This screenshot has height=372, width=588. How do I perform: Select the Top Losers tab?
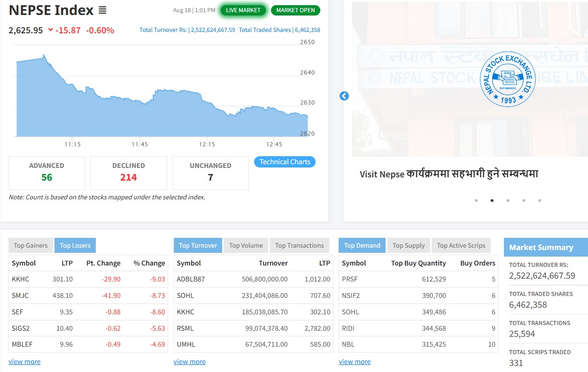point(75,245)
